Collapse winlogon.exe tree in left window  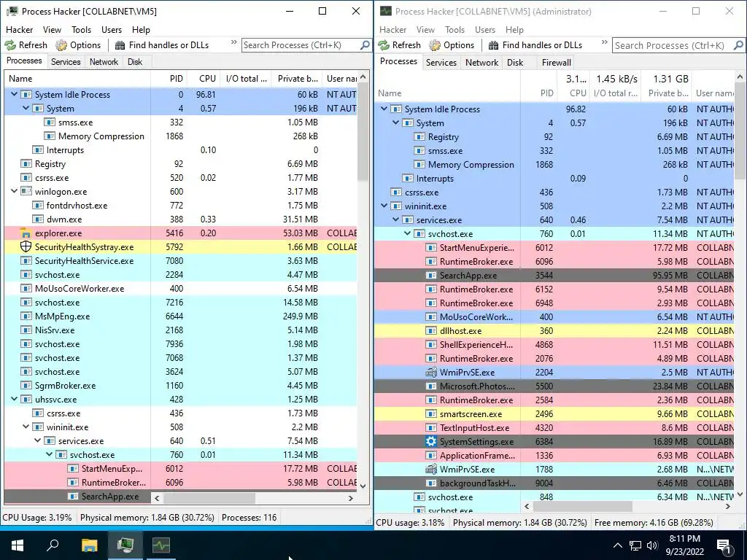click(15, 192)
